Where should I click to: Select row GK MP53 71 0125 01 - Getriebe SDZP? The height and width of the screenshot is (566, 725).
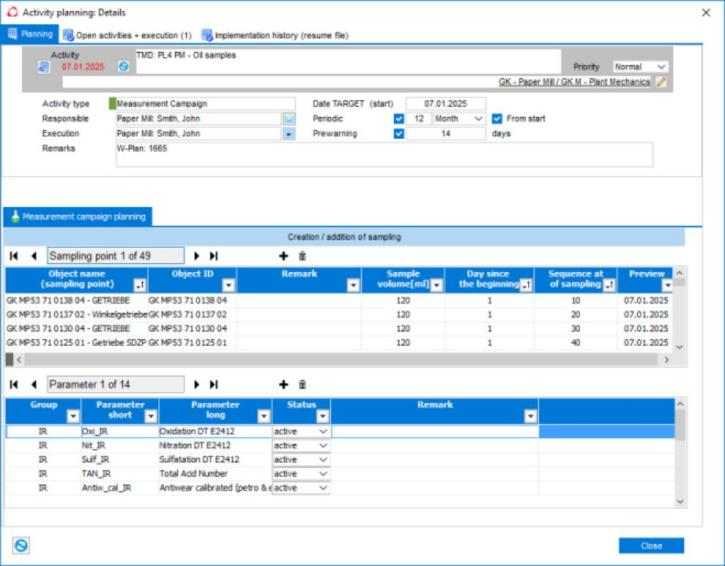(338, 343)
